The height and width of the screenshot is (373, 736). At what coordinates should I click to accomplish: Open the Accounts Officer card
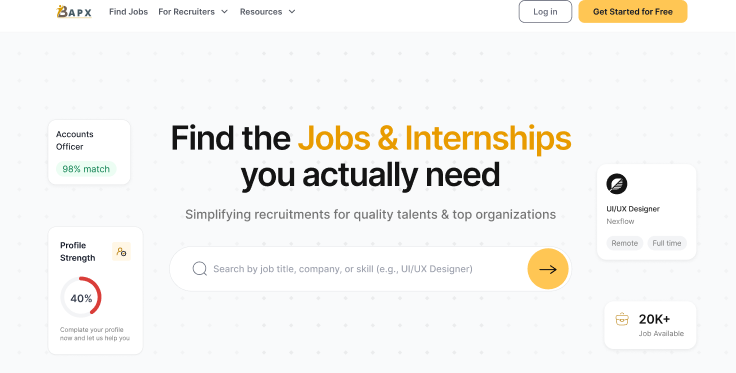89,152
